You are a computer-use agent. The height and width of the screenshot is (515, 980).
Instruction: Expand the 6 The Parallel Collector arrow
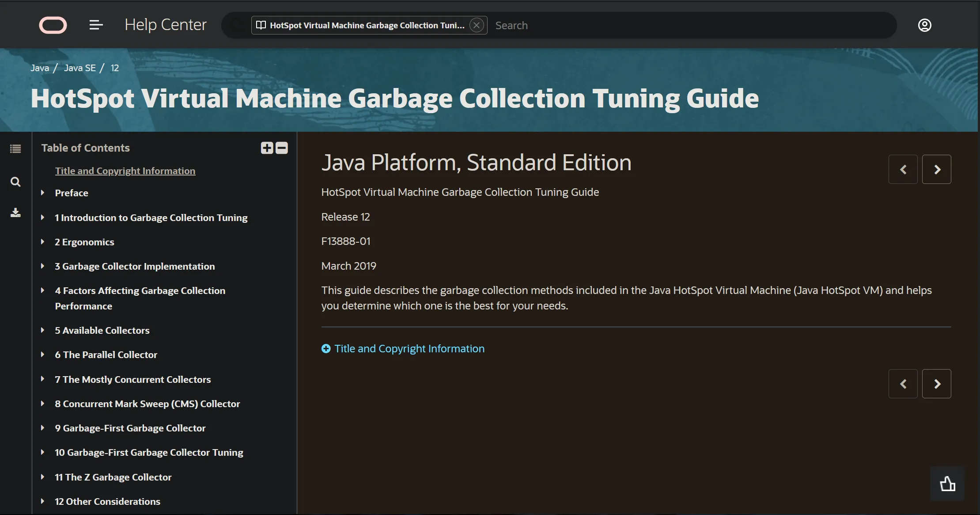tap(42, 355)
